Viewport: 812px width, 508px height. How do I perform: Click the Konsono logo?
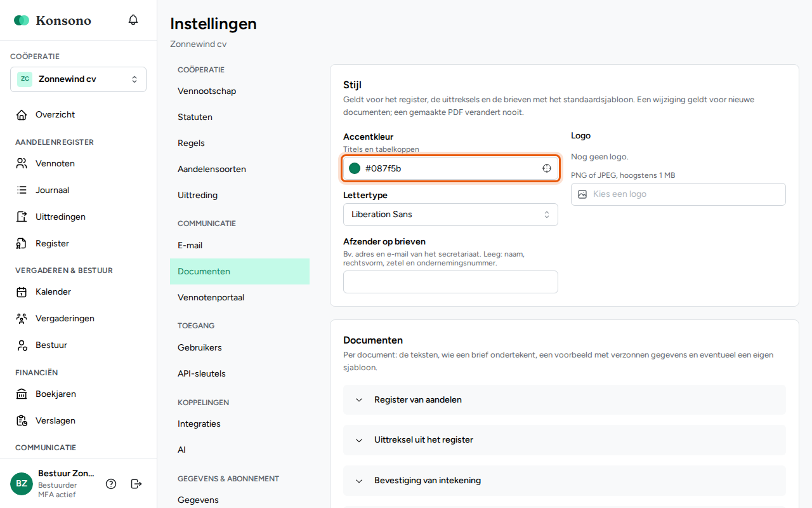coord(53,20)
